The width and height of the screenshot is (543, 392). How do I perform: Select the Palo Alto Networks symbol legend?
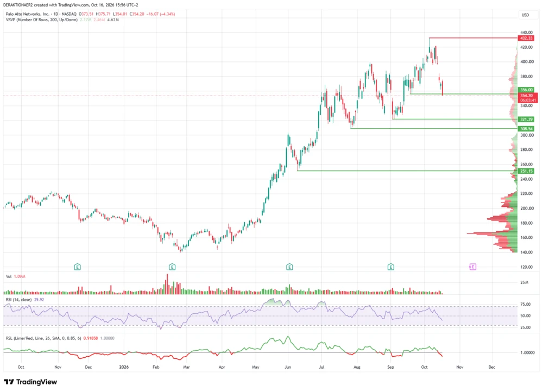[41, 14]
